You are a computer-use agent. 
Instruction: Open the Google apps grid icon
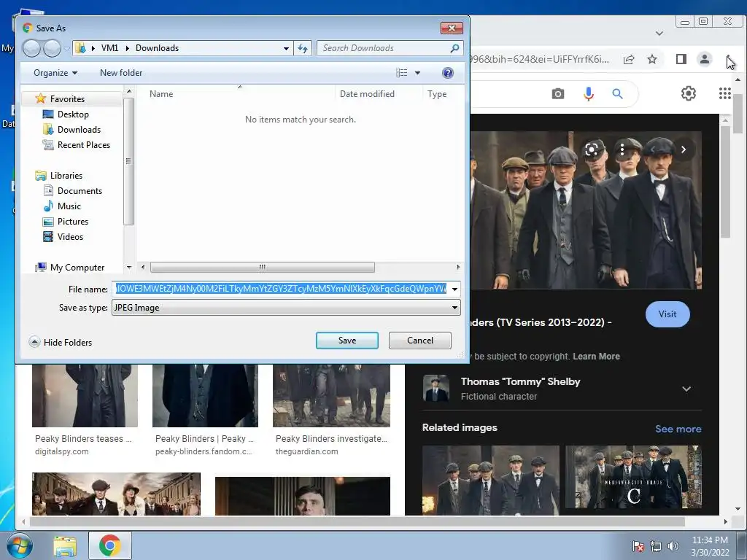[x=724, y=93]
